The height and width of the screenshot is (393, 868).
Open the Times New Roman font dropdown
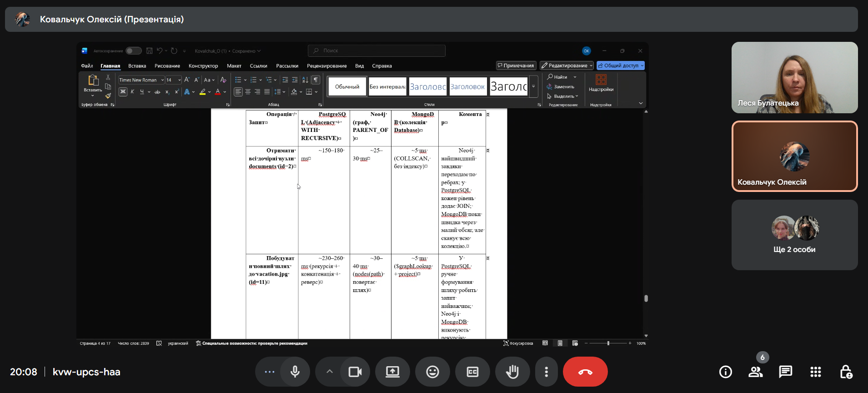click(162, 80)
